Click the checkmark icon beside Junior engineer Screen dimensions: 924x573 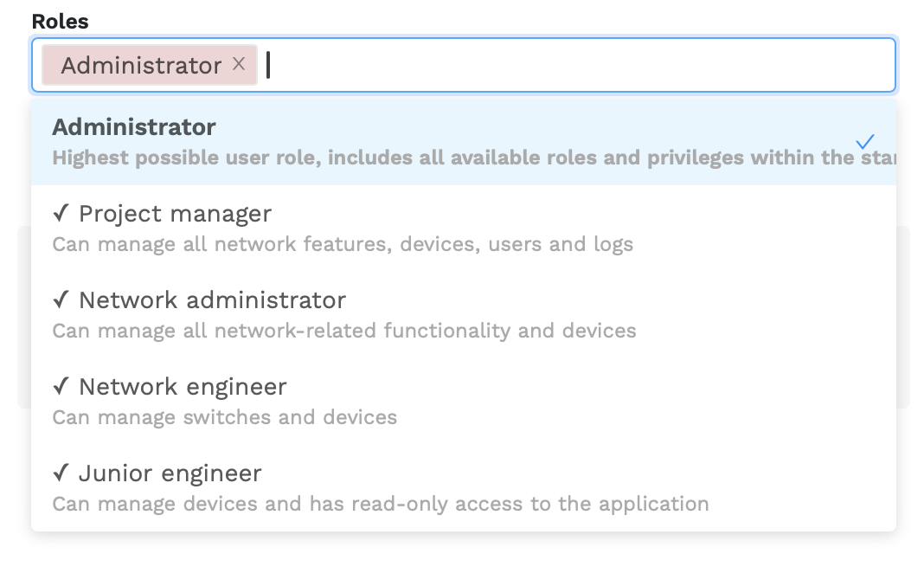61,473
